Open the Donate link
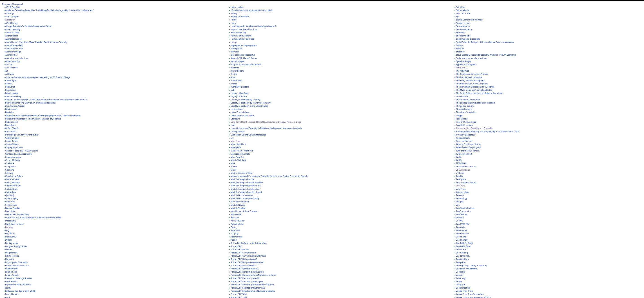 [x=8, y=240]
